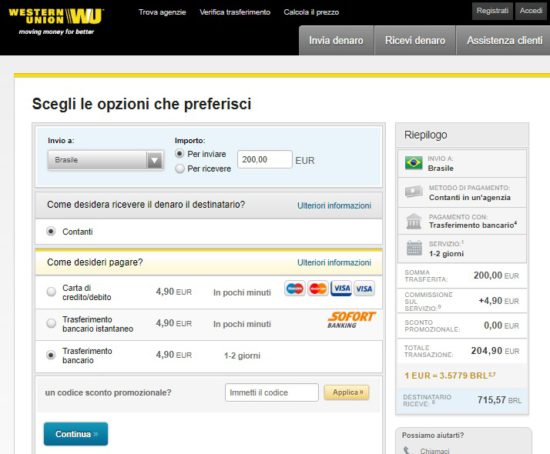Image resolution: width=550 pixels, height=454 pixels.
Task: Click the Western Union logo
Action: [x=56, y=21]
